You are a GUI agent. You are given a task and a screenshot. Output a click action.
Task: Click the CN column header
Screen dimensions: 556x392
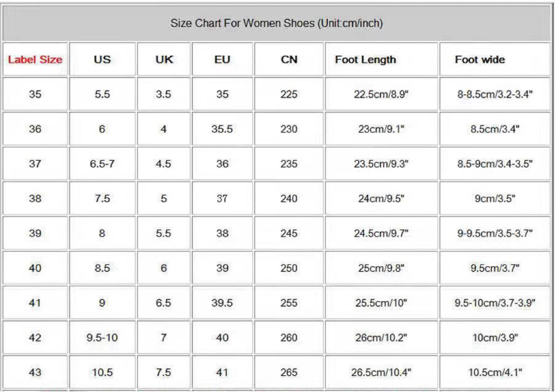click(x=289, y=60)
